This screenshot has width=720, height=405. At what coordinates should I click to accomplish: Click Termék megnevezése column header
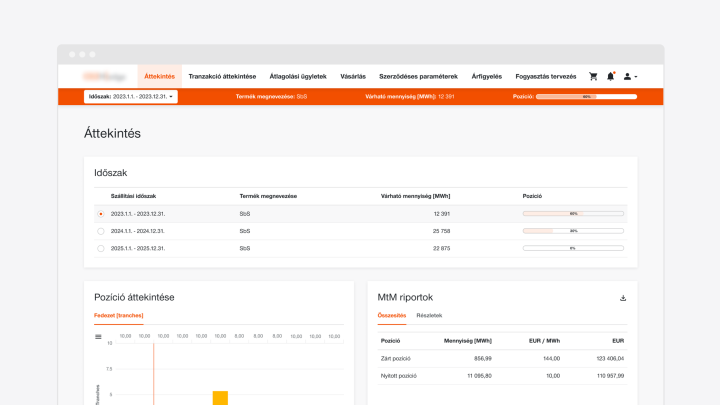click(268, 196)
